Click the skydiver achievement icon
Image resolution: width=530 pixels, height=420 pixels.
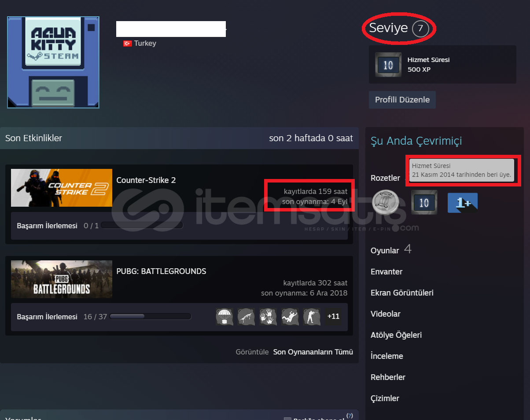[290, 317]
